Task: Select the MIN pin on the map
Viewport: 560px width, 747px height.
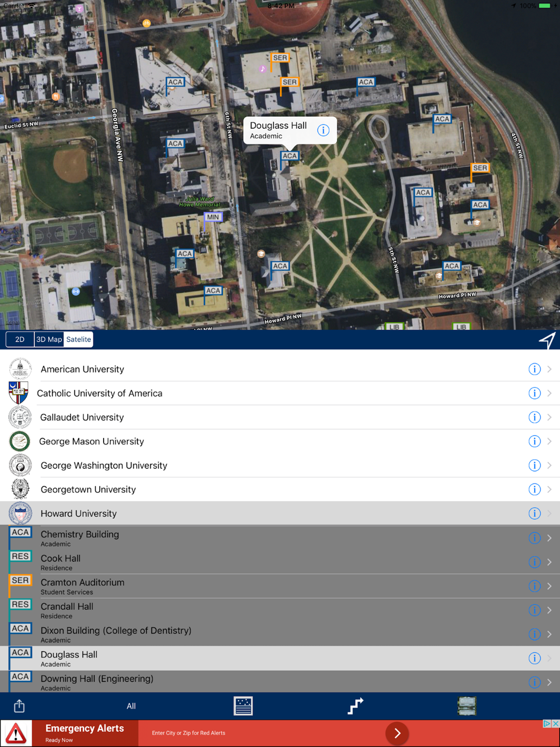Action: 213,217
